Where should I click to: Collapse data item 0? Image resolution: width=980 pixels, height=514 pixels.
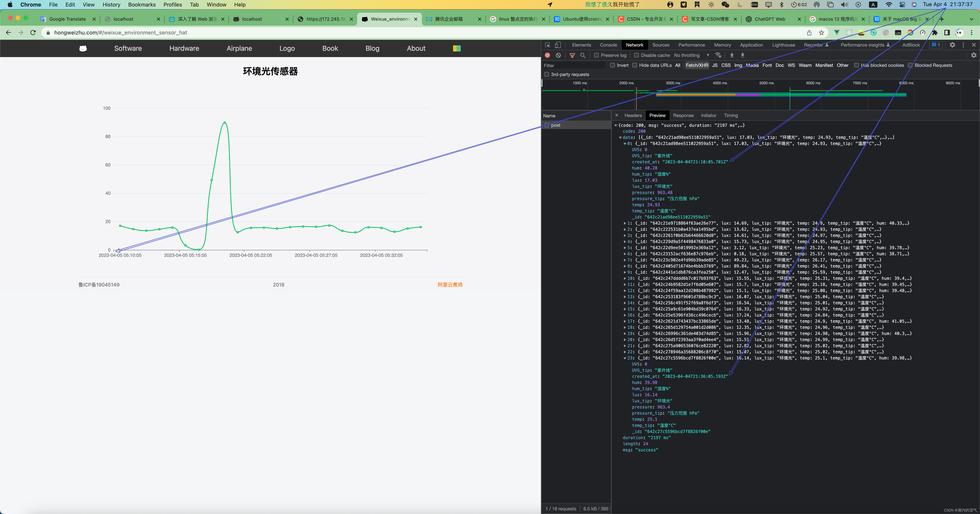click(625, 144)
